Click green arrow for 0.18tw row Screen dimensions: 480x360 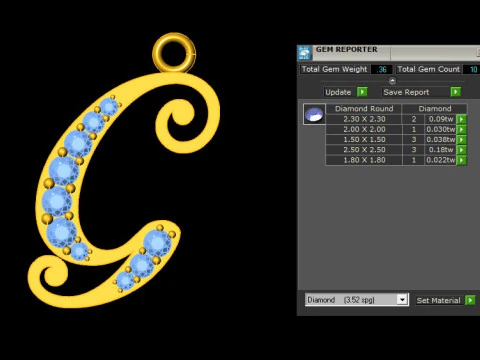462,150
